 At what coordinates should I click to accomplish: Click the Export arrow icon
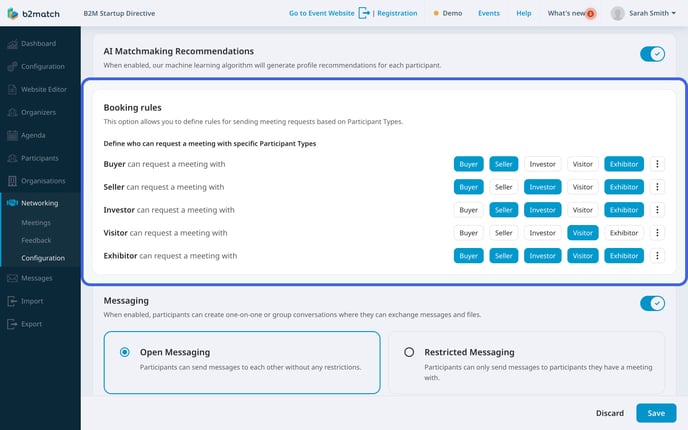tap(12, 324)
